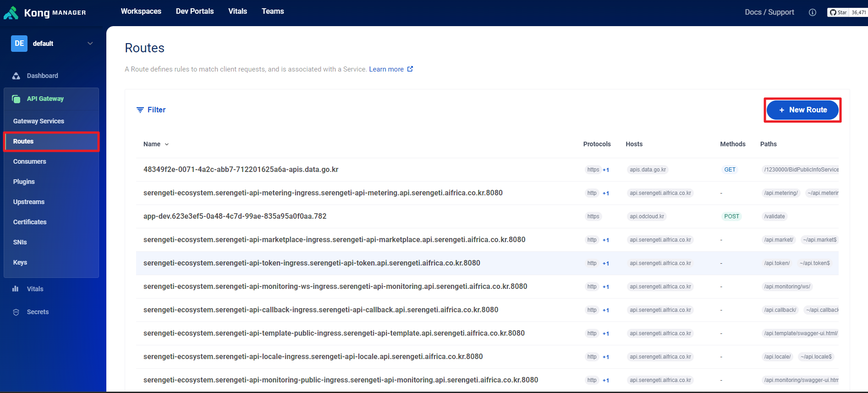The height and width of the screenshot is (393, 868).
Task: Open the Learn more link
Action: pos(386,69)
